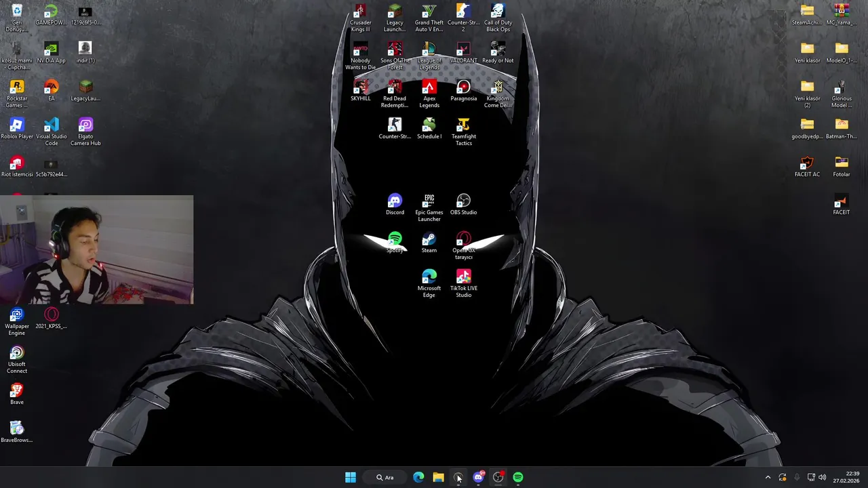868x488 pixels.
Task: Select the Red Dead Redemption icon
Action: (x=395, y=94)
